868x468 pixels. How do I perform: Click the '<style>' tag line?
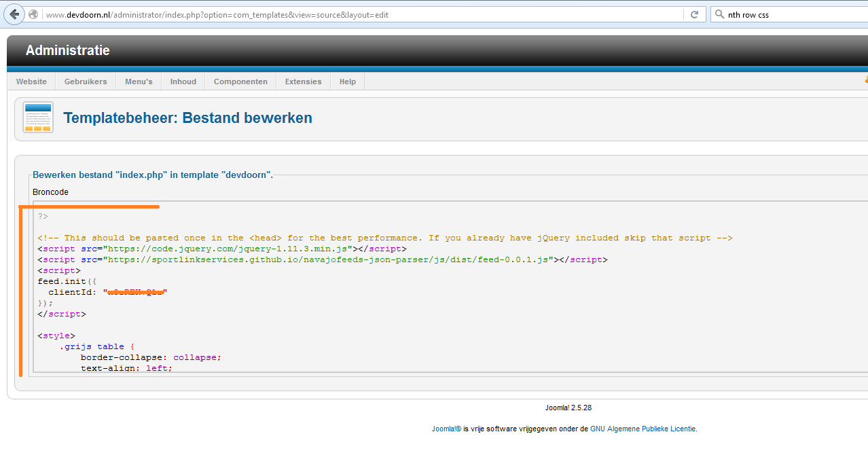tap(56, 336)
